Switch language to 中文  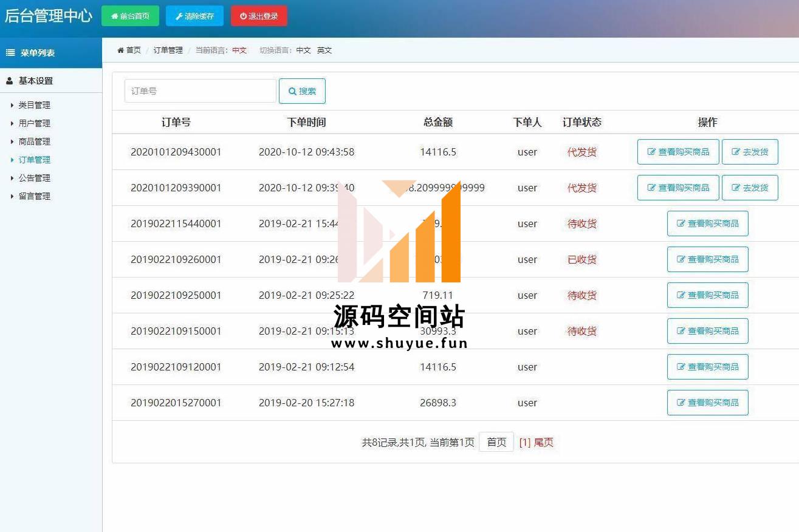pos(303,50)
